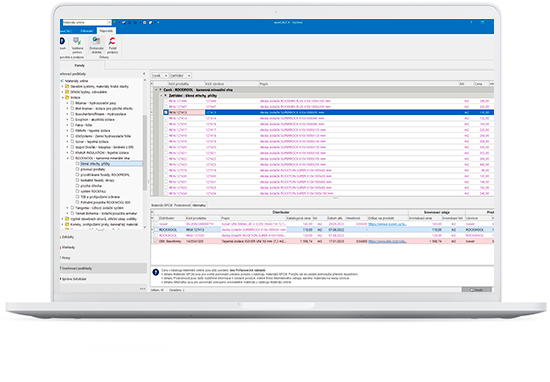Switch to the Zobrazení ribbon tab
550x382 pixels.
pyautogui.click(x=87, y=31)
